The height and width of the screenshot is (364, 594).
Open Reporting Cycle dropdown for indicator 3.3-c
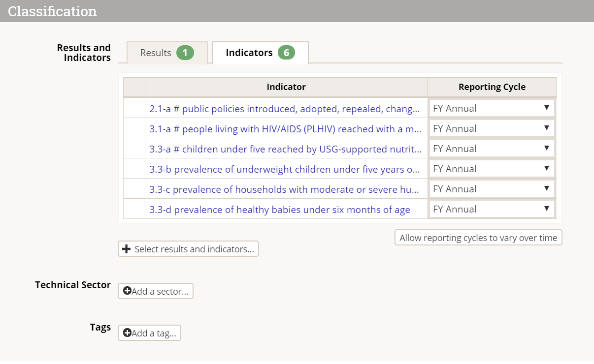tap(492, 189)
